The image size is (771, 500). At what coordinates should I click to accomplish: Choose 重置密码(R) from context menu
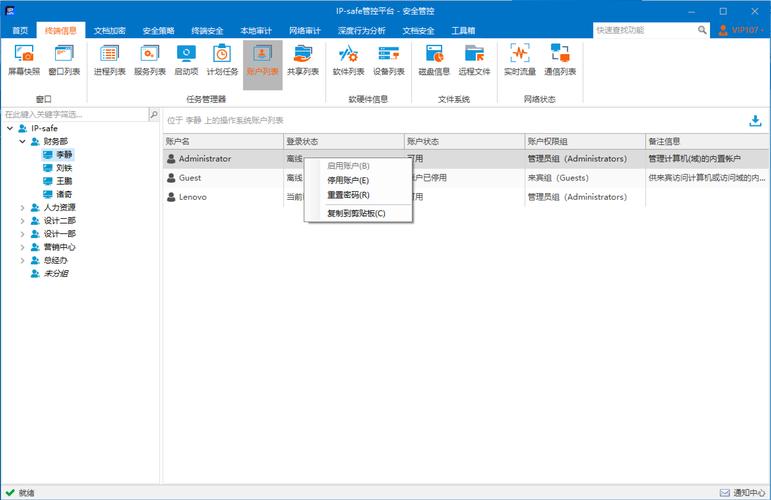[348, 195]
